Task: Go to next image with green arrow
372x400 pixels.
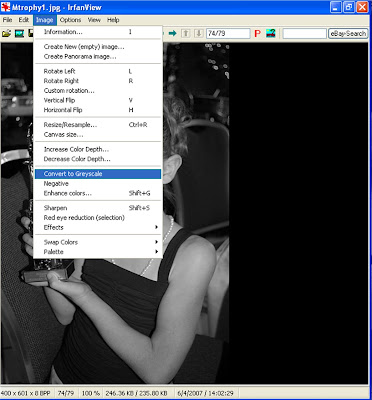Action: coord(172,33)
